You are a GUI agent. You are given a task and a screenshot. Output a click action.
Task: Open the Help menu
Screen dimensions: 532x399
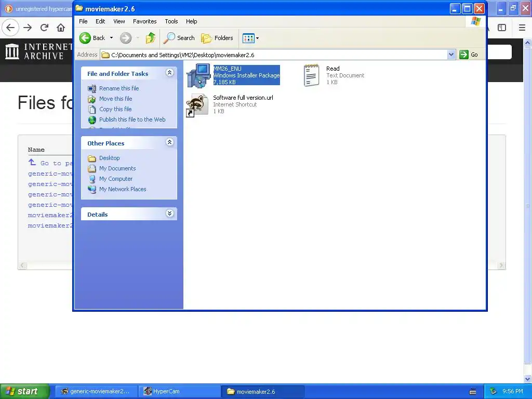coord(191,21)
